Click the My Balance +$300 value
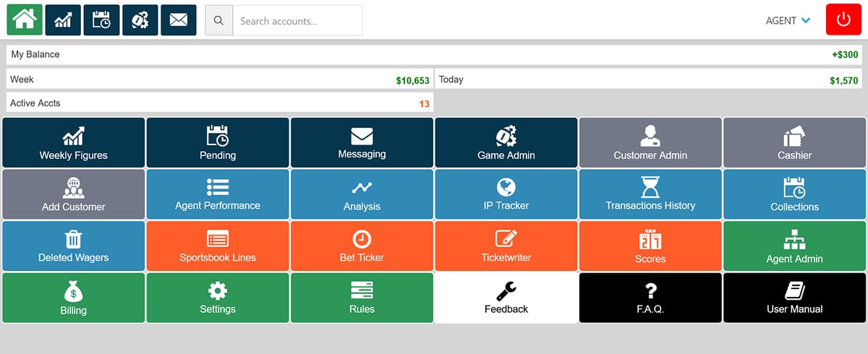This screenshot has height=354, width=868. [845, 55]
